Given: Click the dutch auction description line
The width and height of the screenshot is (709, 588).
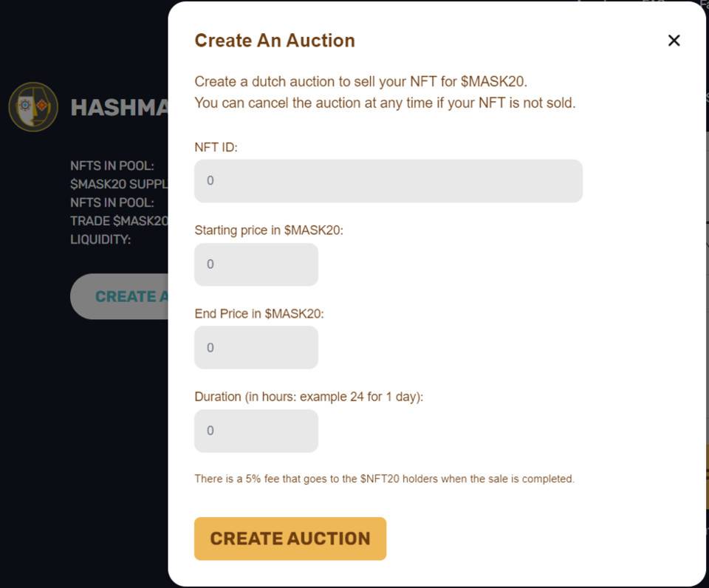Looking at the screenshot, I should click(360, 81).
